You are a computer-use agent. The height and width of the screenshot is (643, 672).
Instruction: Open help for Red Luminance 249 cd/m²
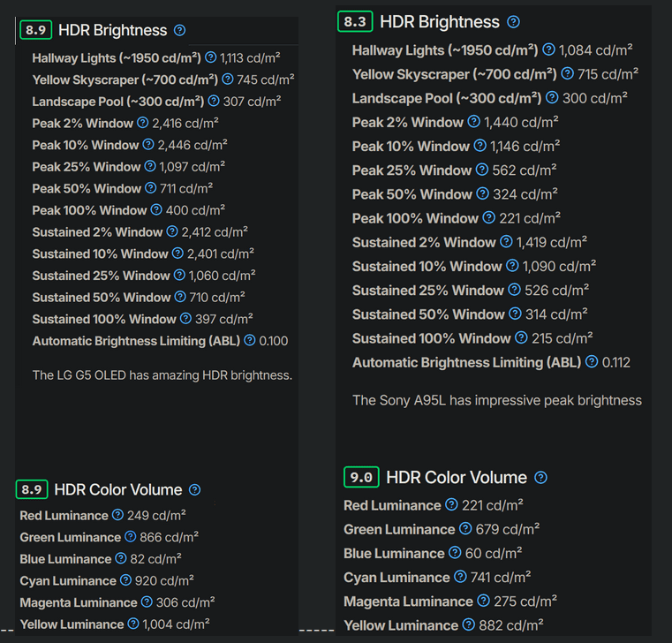tap(117, 515)
